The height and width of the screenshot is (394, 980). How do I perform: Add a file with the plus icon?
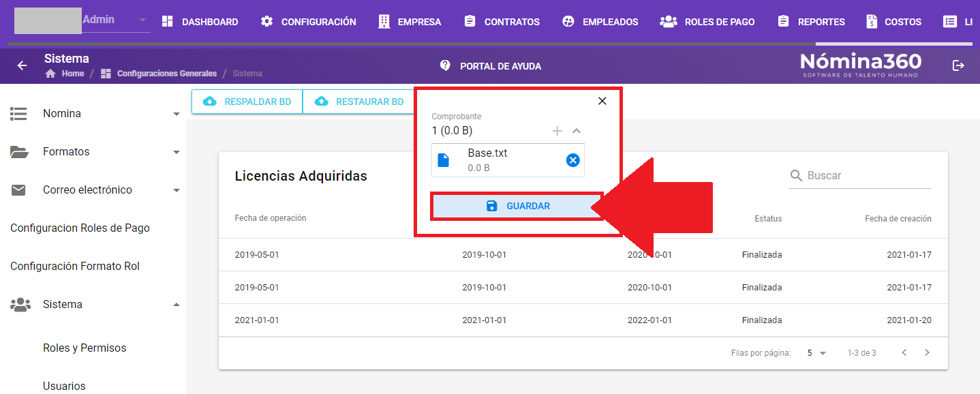557,131
